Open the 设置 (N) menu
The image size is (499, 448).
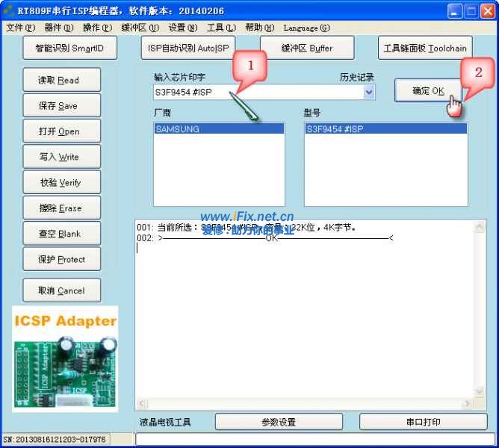click(183, 28)
